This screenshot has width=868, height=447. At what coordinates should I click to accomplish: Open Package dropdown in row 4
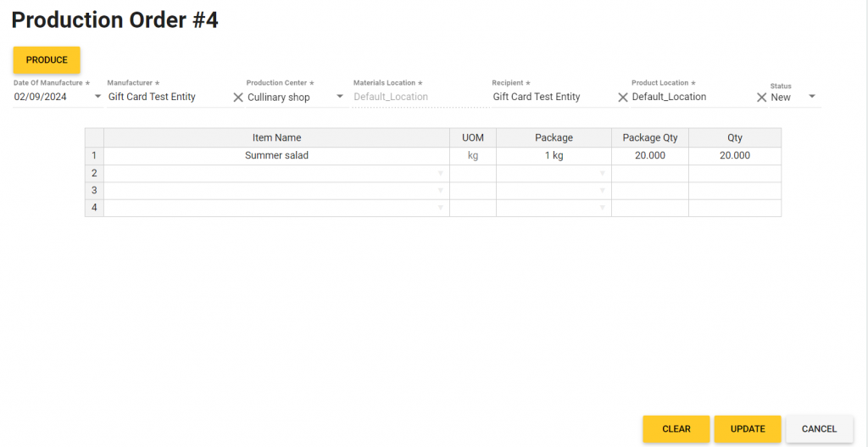pos(602,208)
